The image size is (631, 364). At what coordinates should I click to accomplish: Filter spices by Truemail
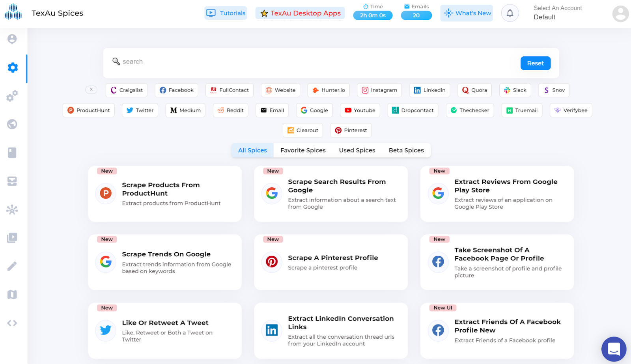tap(522, 110)
